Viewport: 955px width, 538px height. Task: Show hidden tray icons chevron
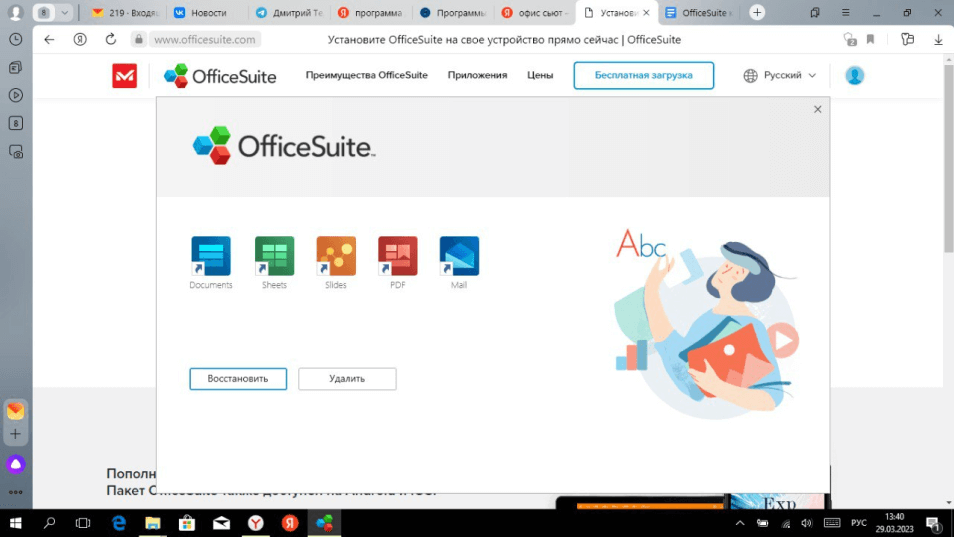tap(740, 523)
